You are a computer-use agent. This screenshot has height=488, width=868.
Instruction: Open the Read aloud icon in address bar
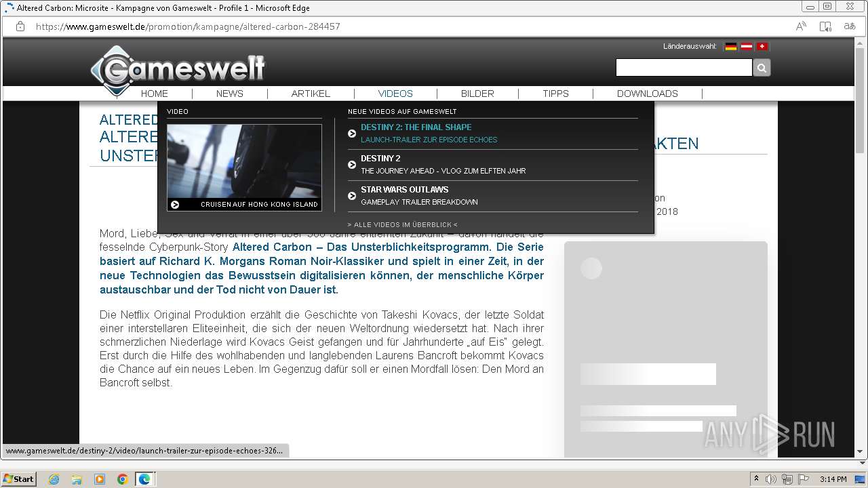point(801,26)
